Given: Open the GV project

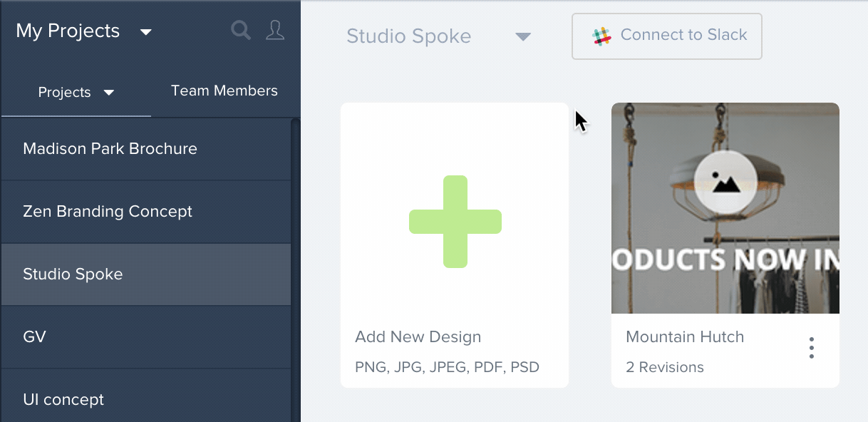Looking at the screenshot, I should [146, 337].
